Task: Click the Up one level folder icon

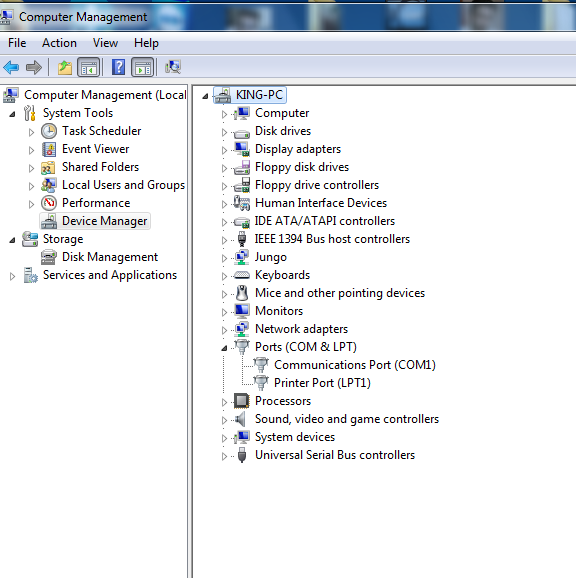Action: pos(64,67)
